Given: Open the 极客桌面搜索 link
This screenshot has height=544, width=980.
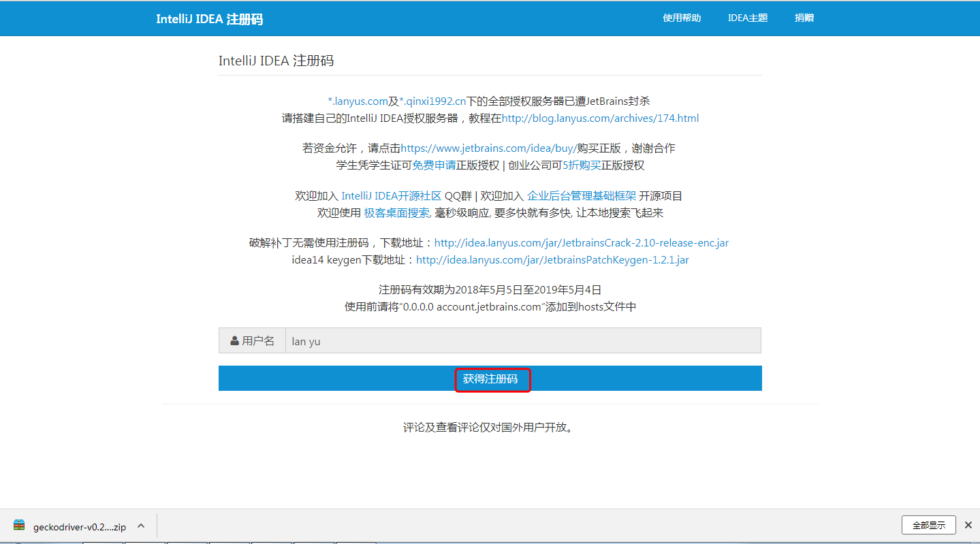Looking at the screenshot, I should [397, 212].
